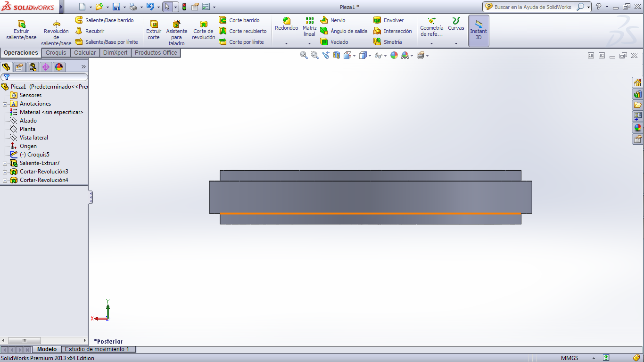Click Corte recubierto
This screenshot has height=362, width=644.
pyautogui.click(x=242, y=31)
